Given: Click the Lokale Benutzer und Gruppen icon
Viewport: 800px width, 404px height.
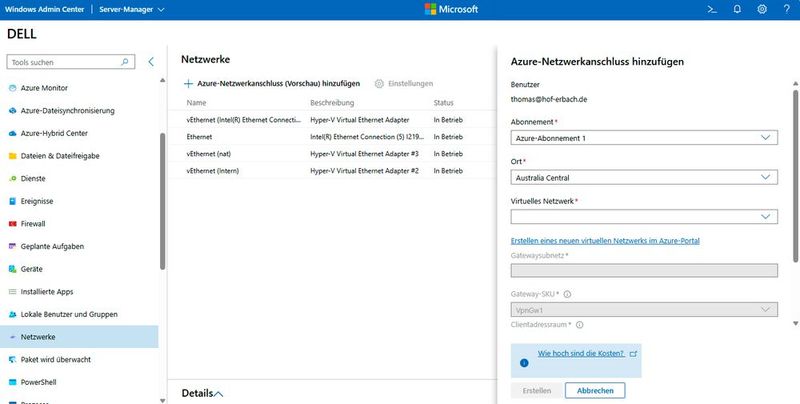Looking at the screenshot, I should (13, 314).
